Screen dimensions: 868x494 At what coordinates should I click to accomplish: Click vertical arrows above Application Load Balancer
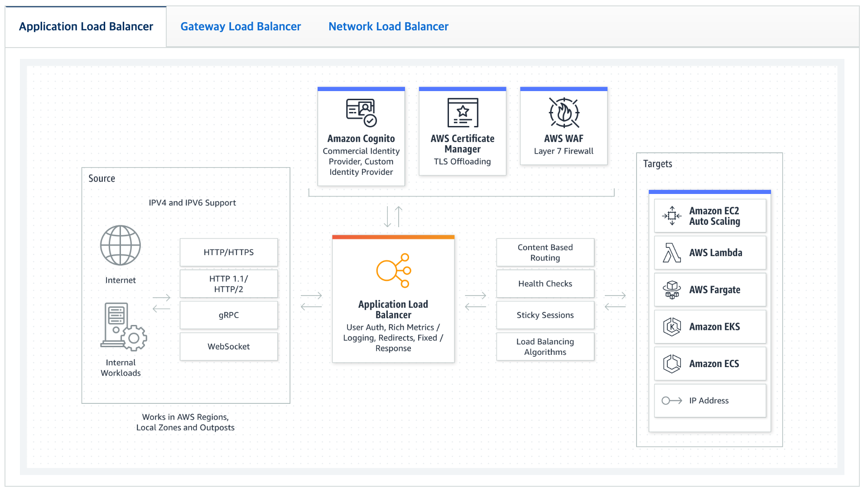393,217
